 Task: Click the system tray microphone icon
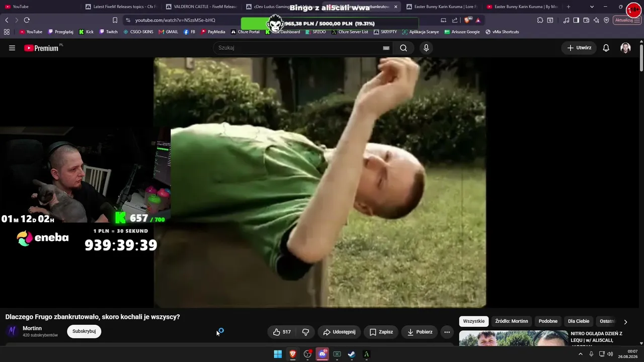tap(591, 354)
